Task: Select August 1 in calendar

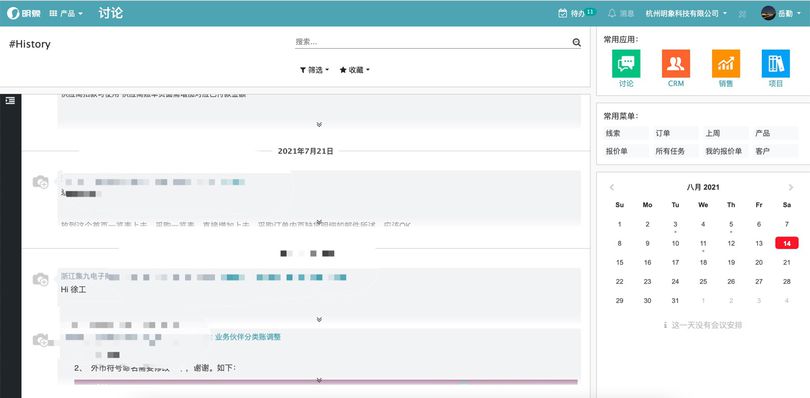Action: tap(619, 224)
